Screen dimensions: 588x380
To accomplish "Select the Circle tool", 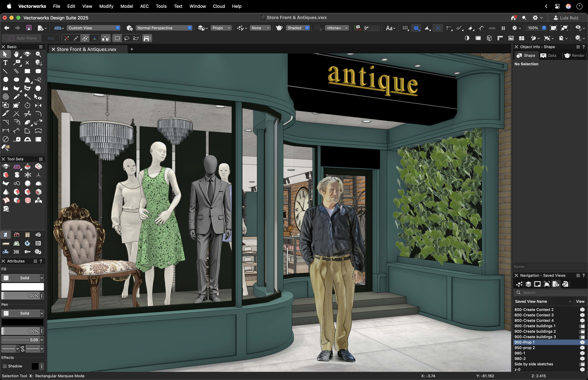I will 5,80.
